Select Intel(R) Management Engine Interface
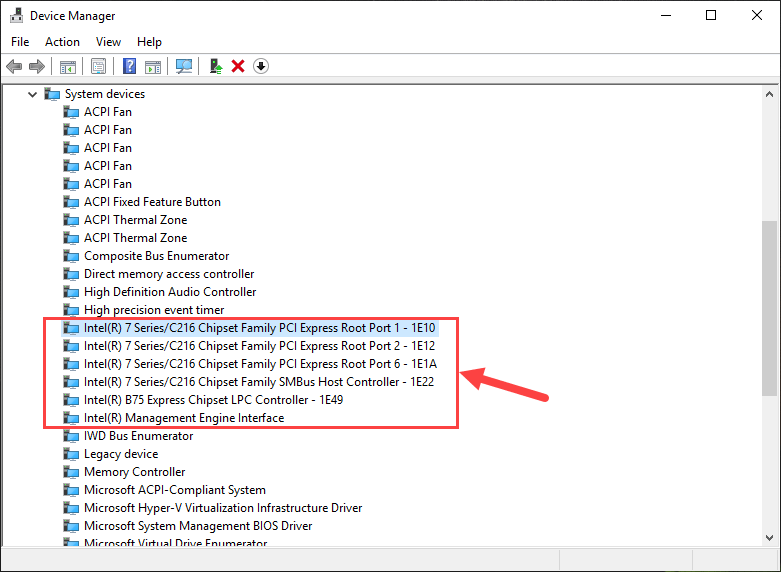This screenshot has width=781, height=572. [x=184, y=418]
